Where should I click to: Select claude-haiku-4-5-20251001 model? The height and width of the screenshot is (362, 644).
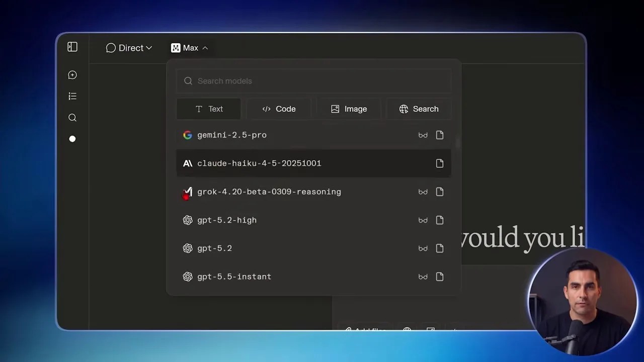click(x=313, y=163)
